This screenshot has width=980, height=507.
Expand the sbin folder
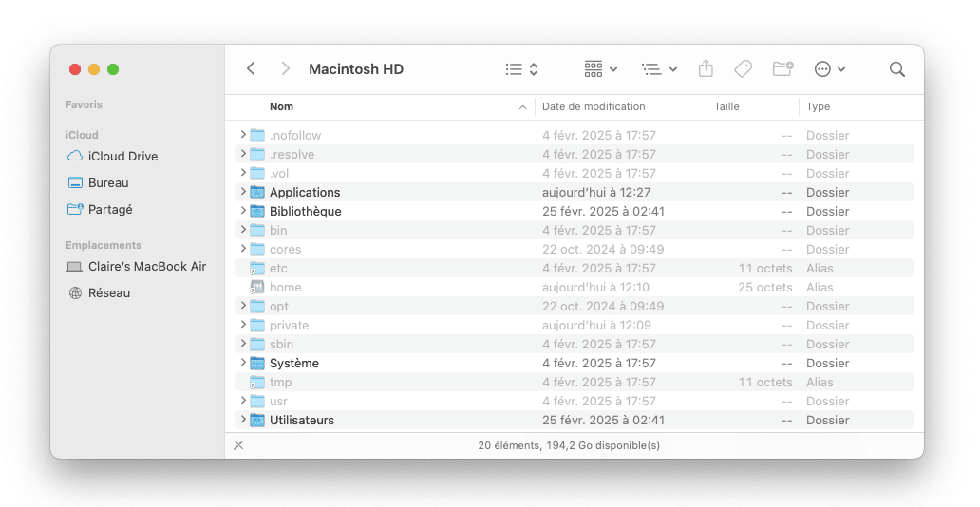[x=243, y=344]
